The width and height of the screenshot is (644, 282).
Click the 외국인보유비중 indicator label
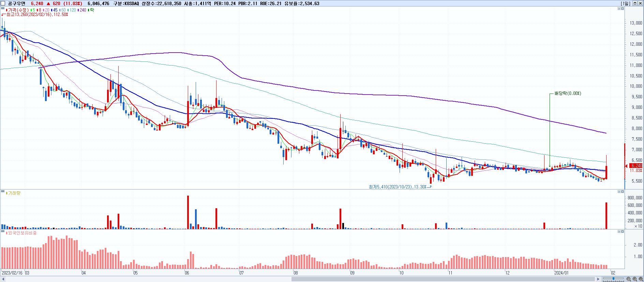(22, 233)
